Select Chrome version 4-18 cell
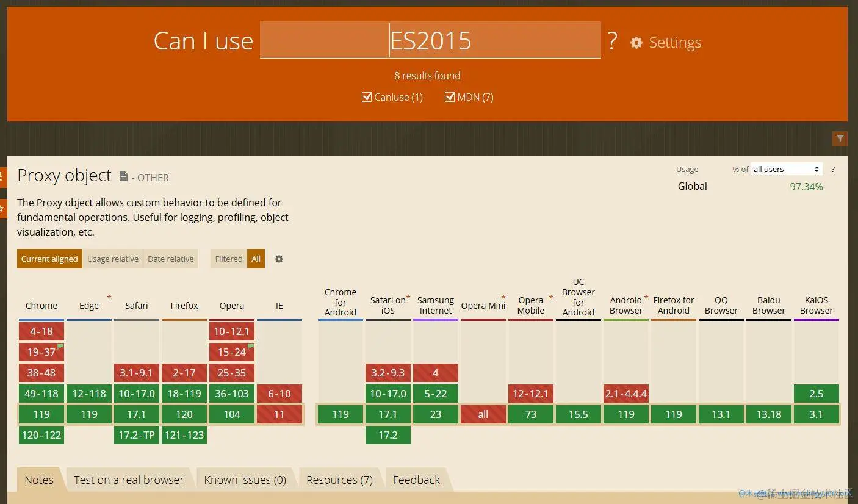 (41, 331)
